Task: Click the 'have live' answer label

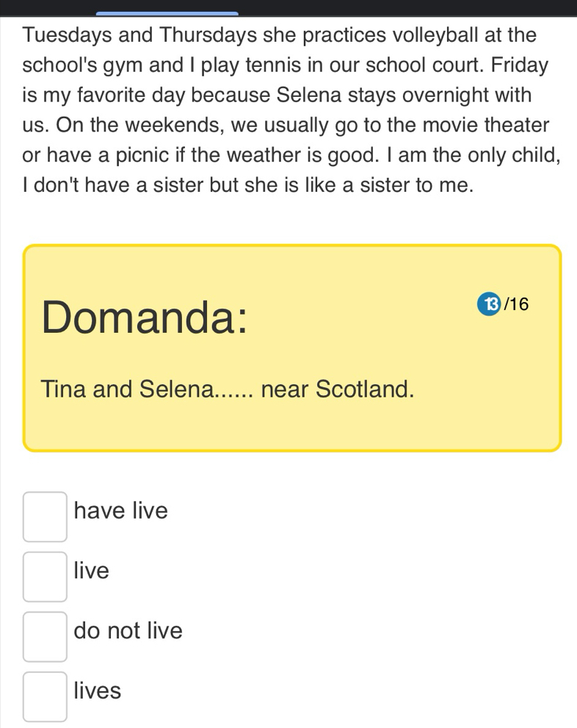Action: click(120, 511)
